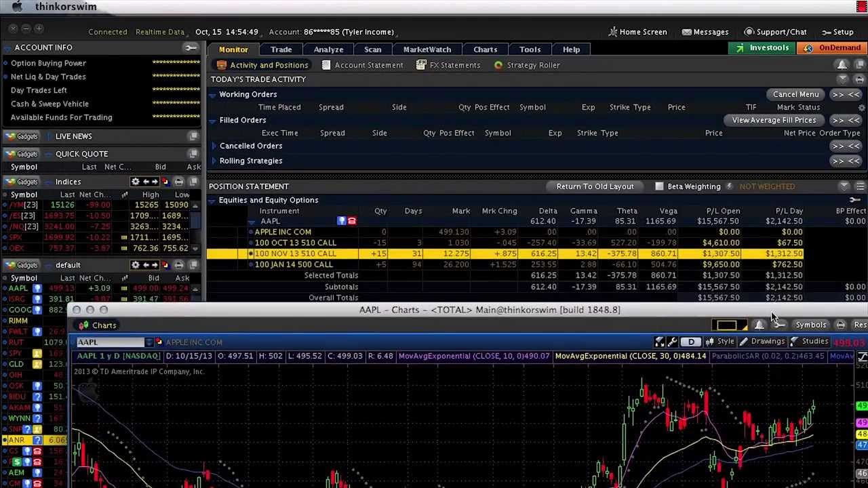Detach the Live News gadget

coord(193,136)
